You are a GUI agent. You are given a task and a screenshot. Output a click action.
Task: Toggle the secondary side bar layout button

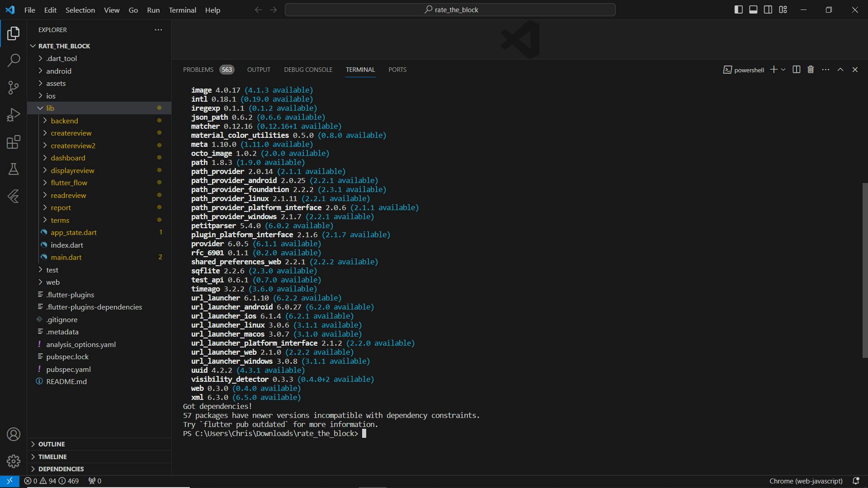pos(768,9)
